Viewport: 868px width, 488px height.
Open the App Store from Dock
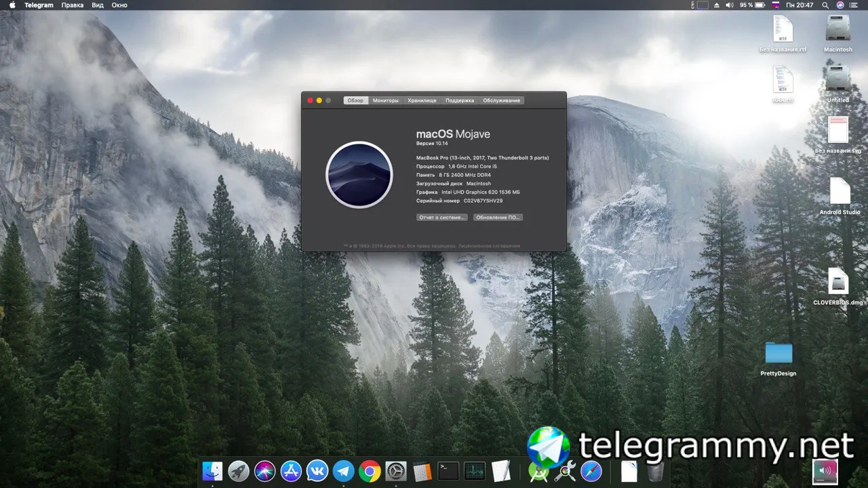(291, 471)
